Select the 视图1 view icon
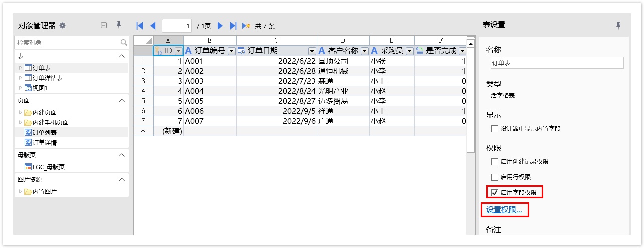This screenshot has height=248, width=644. click(x=28, y=88)
